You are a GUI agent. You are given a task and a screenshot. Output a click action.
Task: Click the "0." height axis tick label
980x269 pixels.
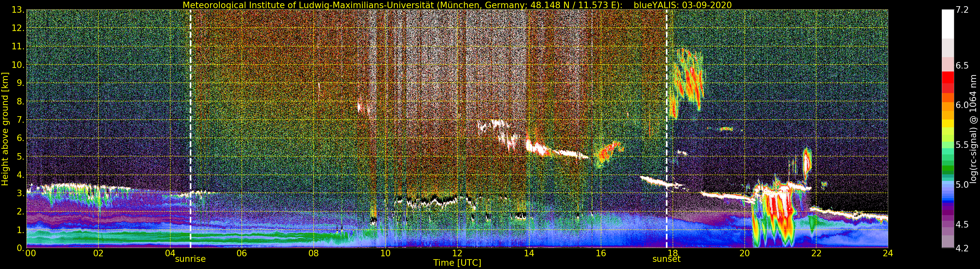click(21, 248)
